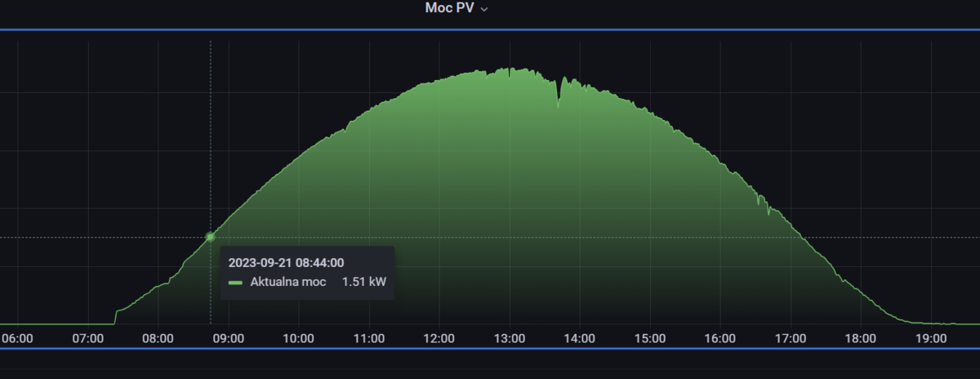Select the 10:00 tick on the time axis
Image resolution: width=980 pixels, height=379 pixels.
pos(298,338)
